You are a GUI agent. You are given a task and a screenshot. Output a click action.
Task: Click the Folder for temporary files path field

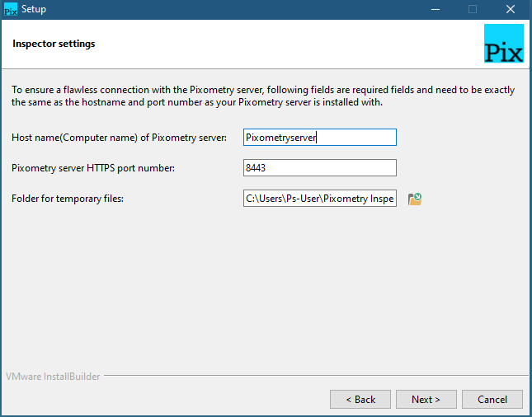(320, 199)
